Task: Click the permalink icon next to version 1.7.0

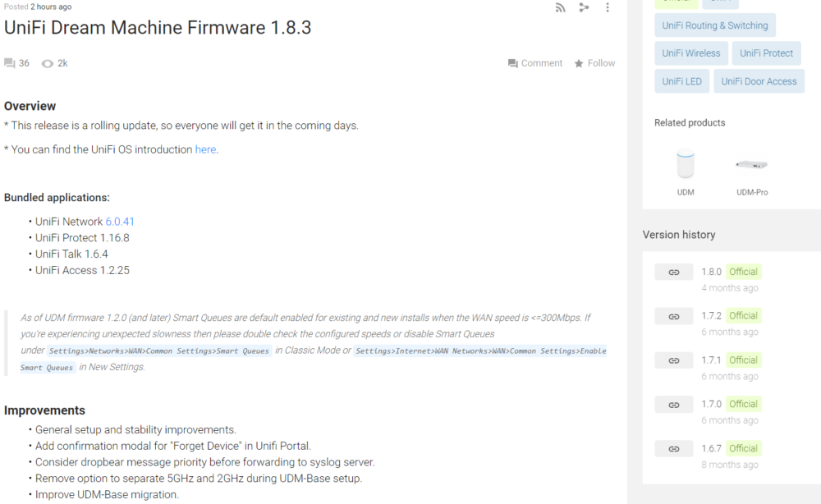Action: coord(673,404)
